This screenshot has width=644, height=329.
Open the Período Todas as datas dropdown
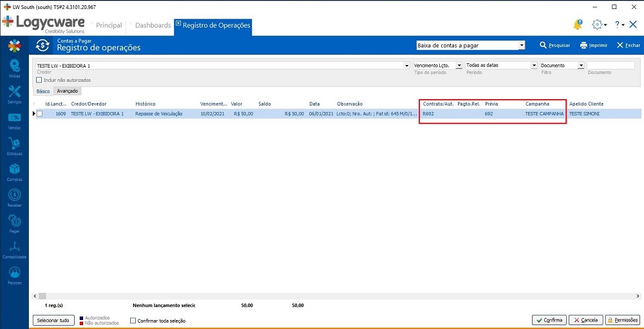click(x=535, y=65)
